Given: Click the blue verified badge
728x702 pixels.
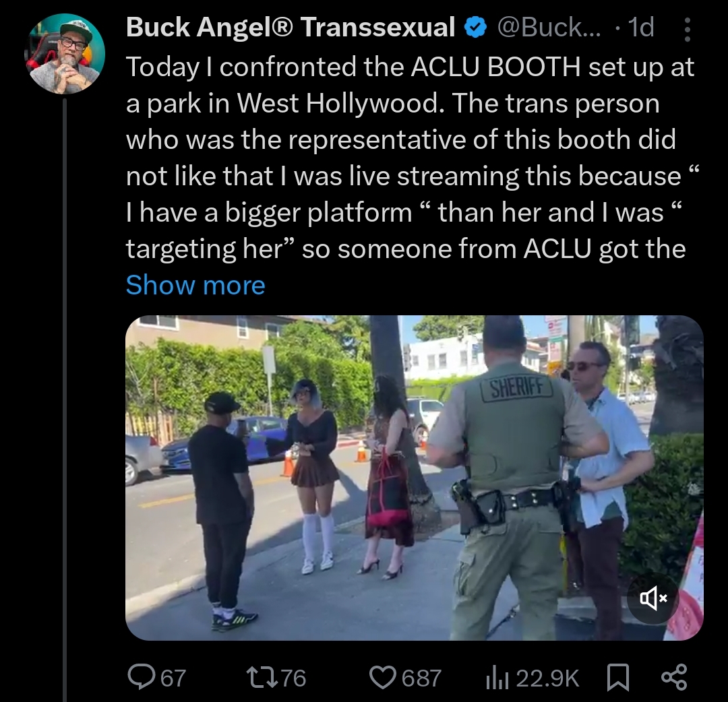Looking at the screenshot, I should pyautogui.click(x=475, y=28).
